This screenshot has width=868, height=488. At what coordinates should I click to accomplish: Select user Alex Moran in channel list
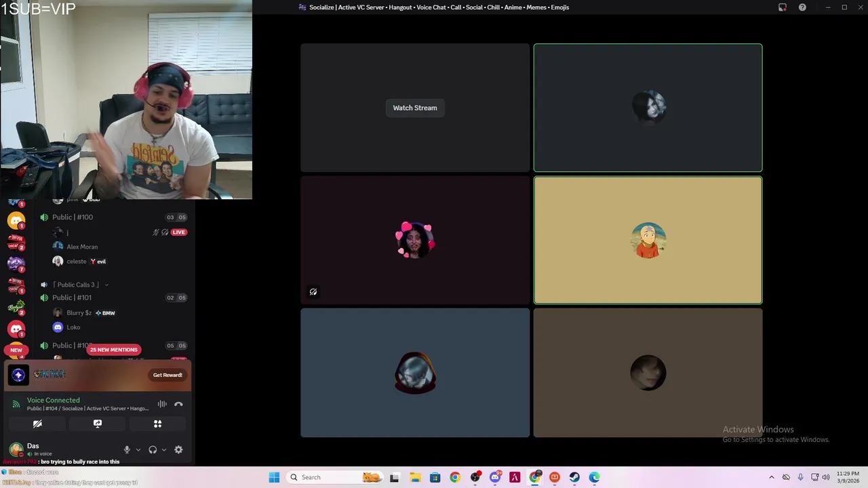click(82, 247)
